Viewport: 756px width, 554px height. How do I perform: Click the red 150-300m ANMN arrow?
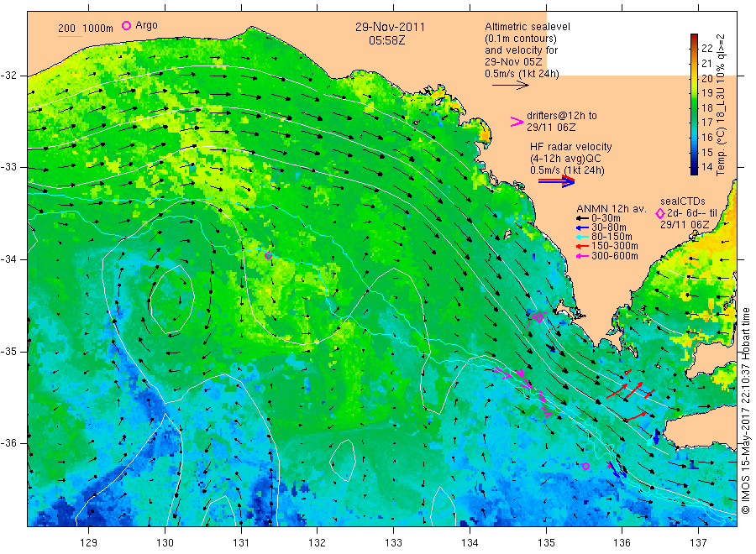[x=582, y=246]
